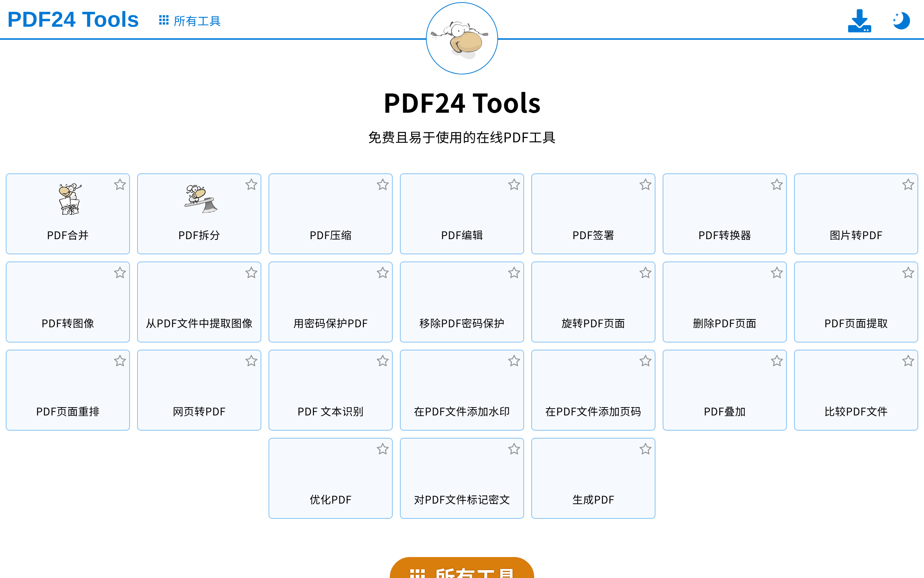This screenshot has height=578, width=924.
Task: Open the PDF页面重排 tool label
Action: tap(68, 411)
